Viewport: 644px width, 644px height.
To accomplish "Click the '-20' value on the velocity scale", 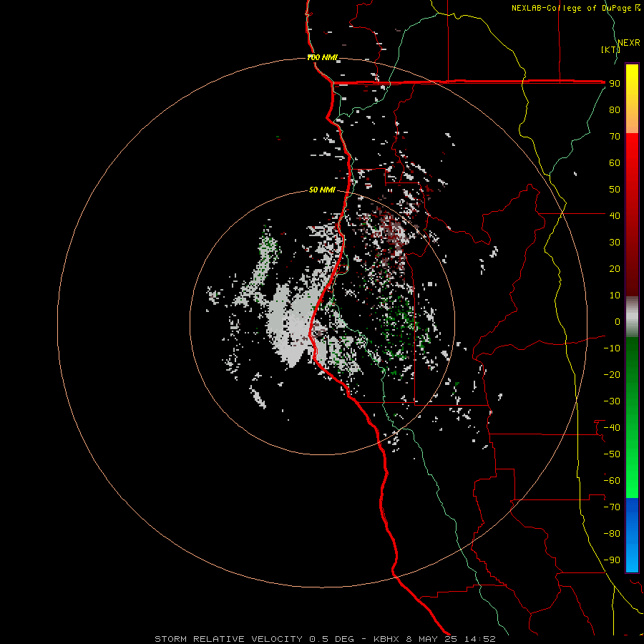I will [x=612, y=375].
